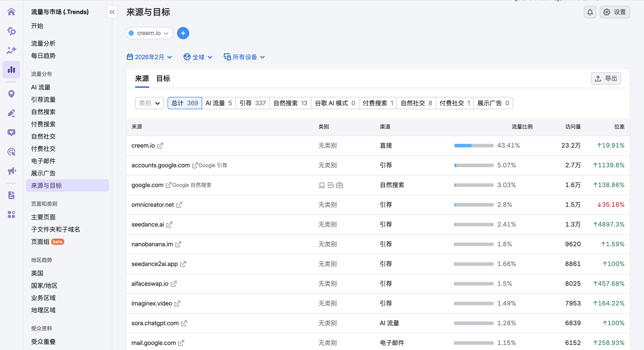Select the 自然搜索 13 filter chip
The height and width of the screenshot is (350, 644).
coord(290,103)
